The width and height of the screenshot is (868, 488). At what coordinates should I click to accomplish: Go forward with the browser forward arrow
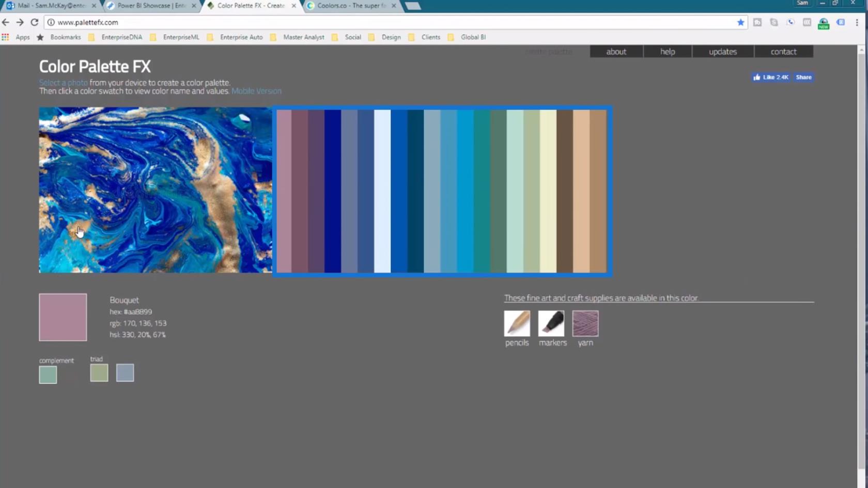click(20, 22)
